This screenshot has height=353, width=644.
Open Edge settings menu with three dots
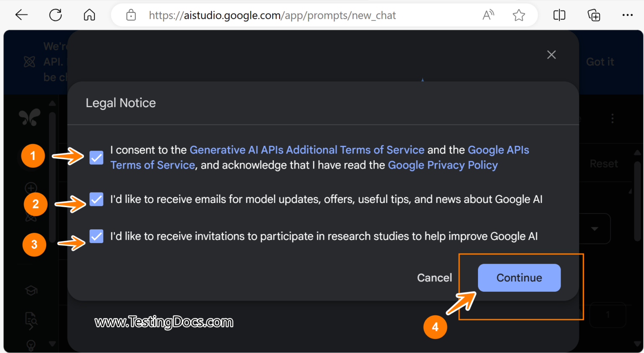(x=628, y=15)
